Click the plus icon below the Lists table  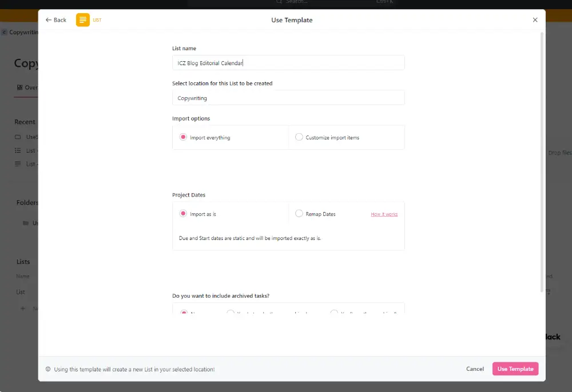point(23,309)
